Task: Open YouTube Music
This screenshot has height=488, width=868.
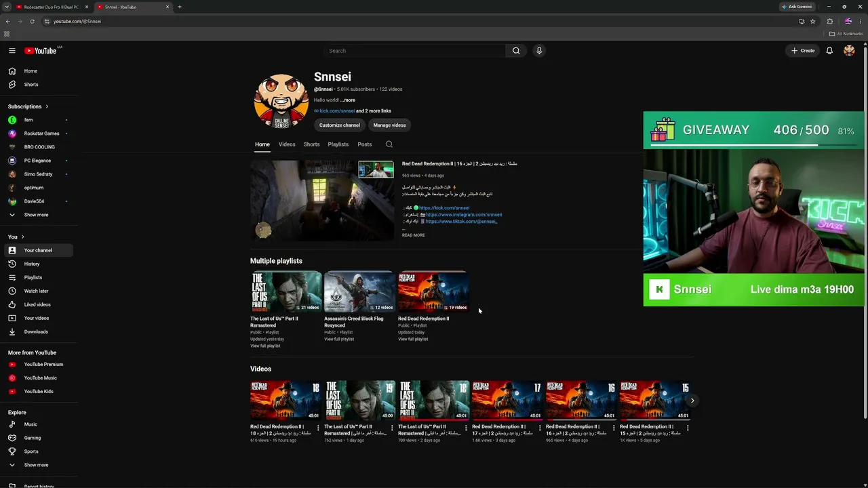Action: pos(37,378)
